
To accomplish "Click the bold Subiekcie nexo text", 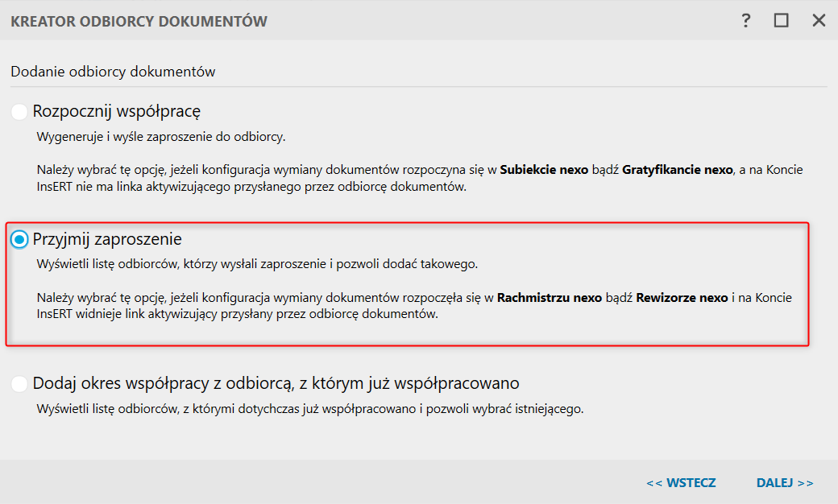I will click(544, 171).
